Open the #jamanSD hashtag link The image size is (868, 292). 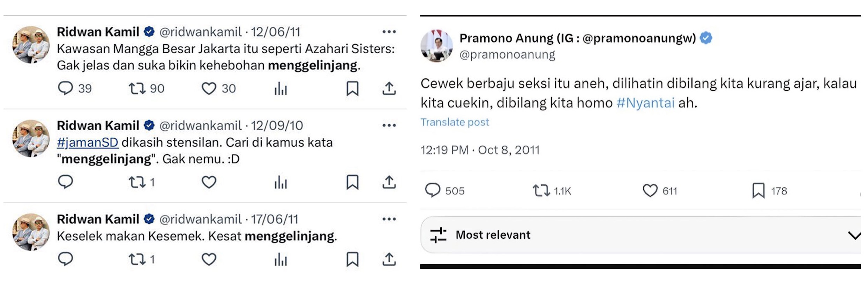[x=88, y=143]
